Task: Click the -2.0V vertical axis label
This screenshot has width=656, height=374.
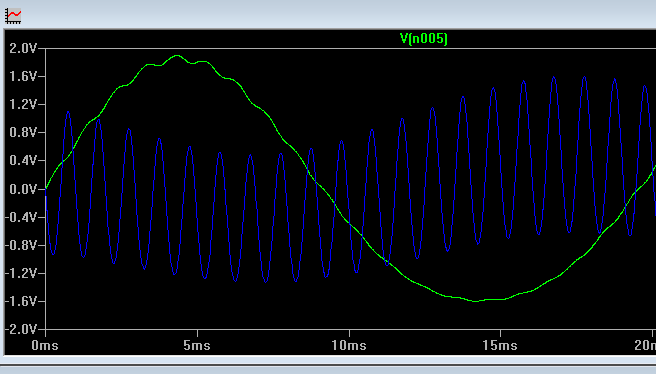Action: pyautogui.click(x=21, y=329)
